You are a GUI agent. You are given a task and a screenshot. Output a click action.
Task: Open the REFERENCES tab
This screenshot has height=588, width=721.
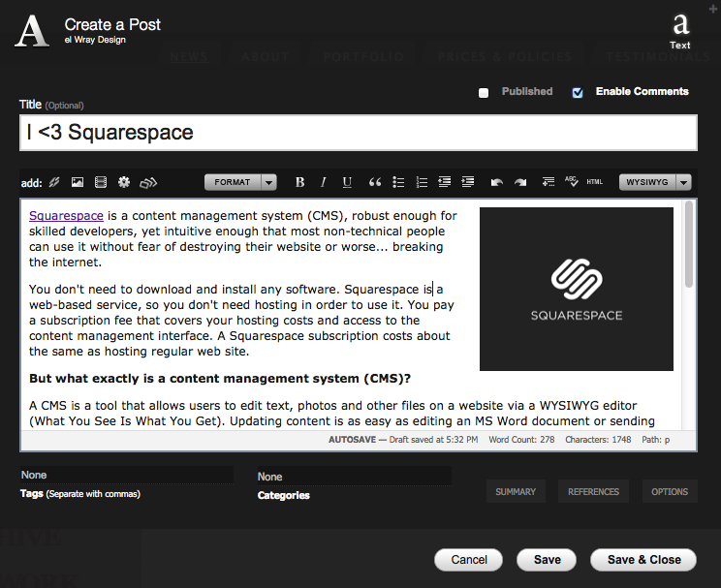click(x=594, y=491)
